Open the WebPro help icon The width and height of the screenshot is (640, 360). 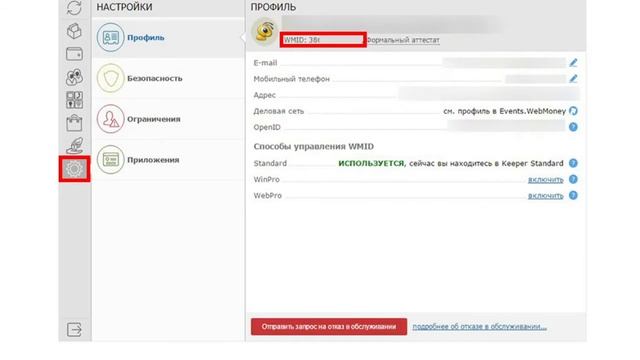click(x=573, y=196)
